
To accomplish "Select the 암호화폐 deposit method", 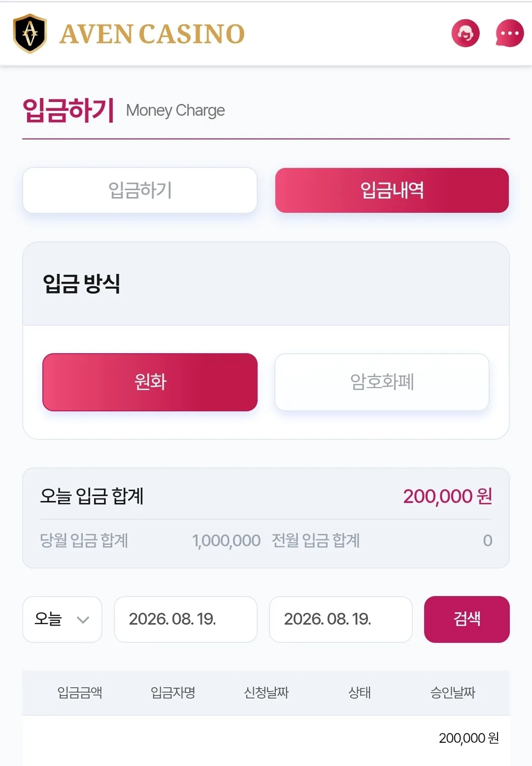I will (382, 382).
